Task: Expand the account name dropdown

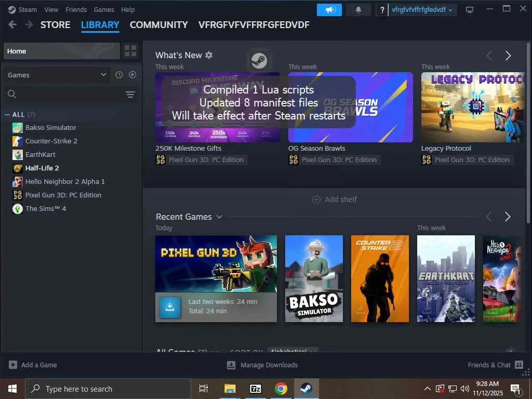Action: click(422, 10)
